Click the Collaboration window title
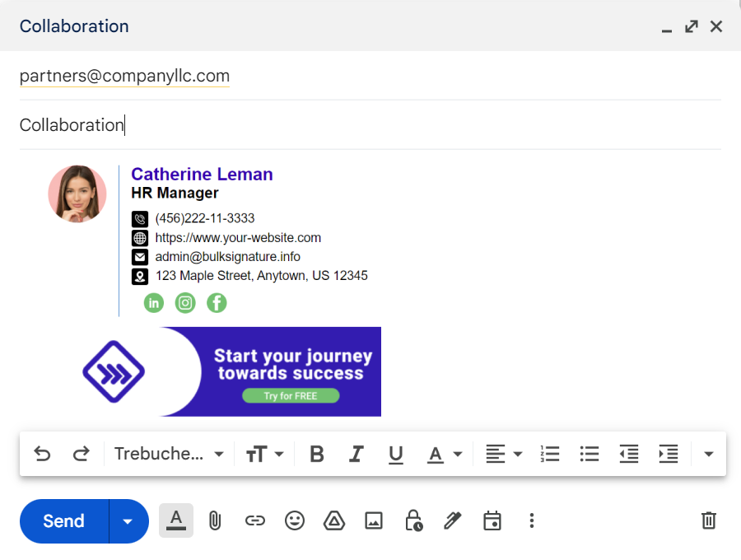Image resolution: width=741 pixels, height=560 pixels. point(74,26)
